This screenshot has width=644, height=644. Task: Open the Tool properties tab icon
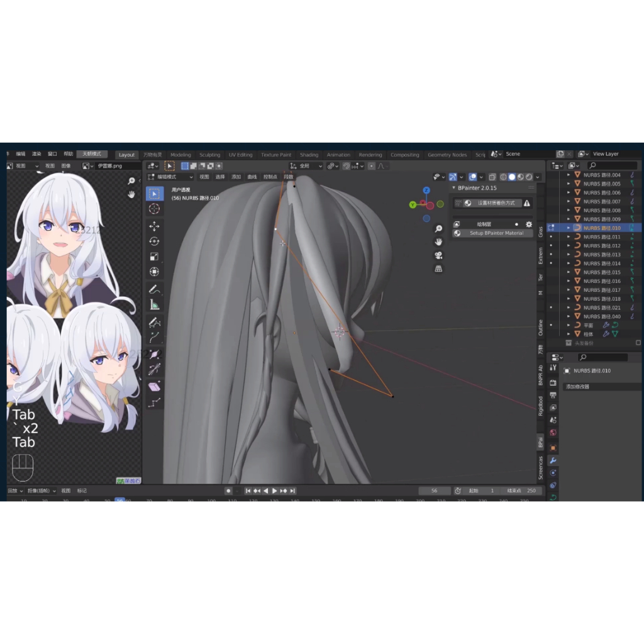pyautogui.click(x=553, y=368)
